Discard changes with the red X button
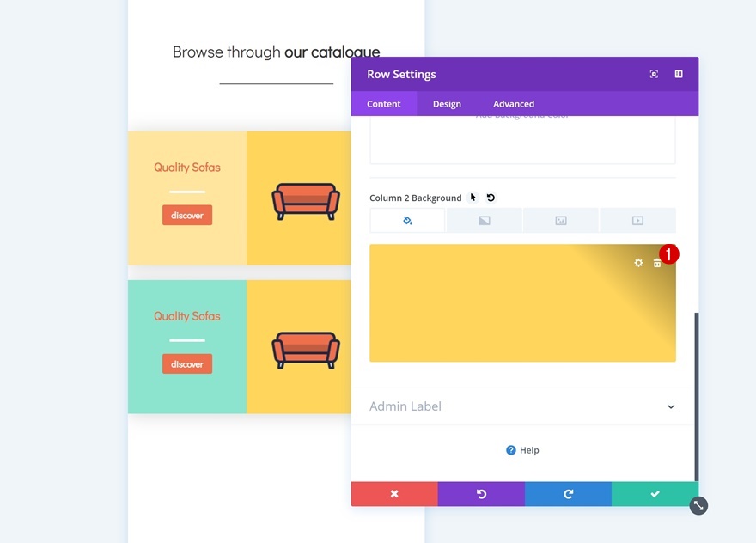 (x=394, y=494)
